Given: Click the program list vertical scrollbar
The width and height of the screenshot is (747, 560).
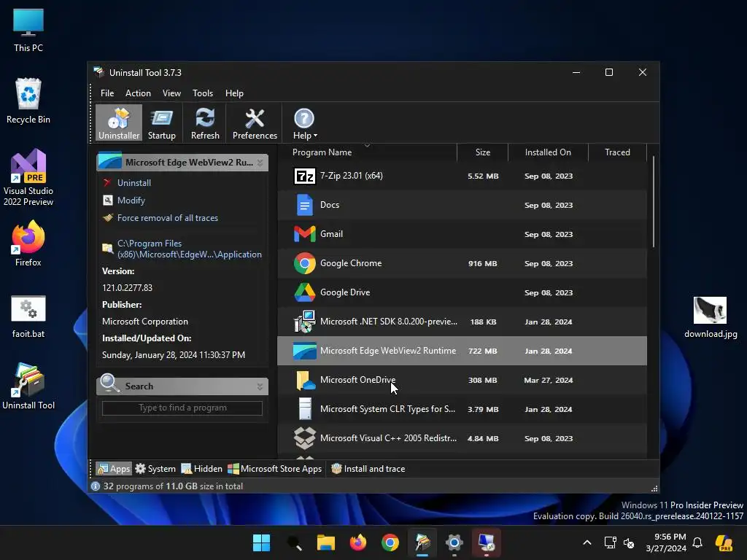Looking at the screenshot, I should [653, 202].
